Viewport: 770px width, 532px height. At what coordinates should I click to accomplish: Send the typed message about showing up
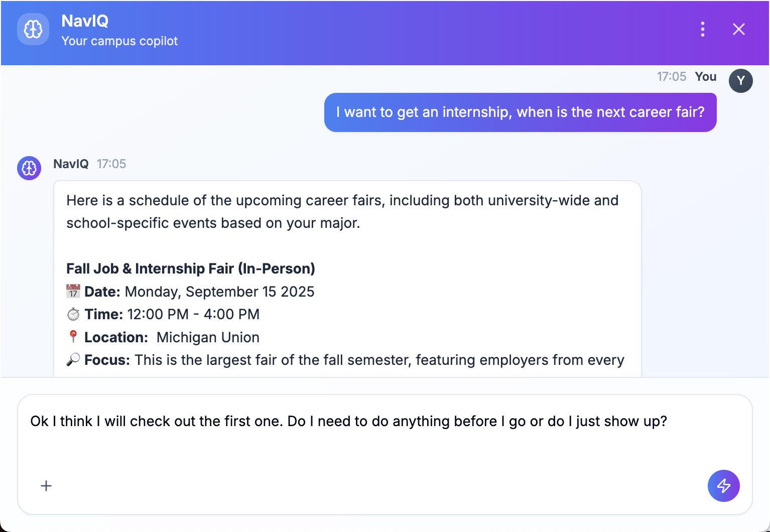click(x=723, y=486)
